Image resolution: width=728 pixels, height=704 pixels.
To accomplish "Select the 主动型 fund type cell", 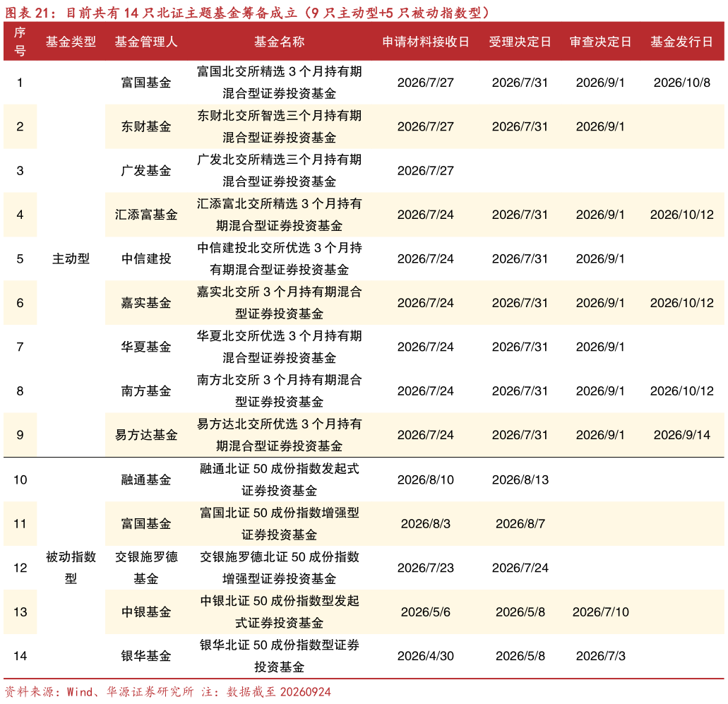I will [71, 258].
